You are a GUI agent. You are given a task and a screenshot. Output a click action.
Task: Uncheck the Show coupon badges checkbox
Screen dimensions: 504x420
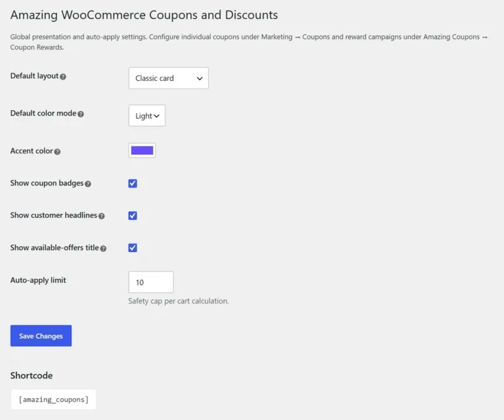133,184
